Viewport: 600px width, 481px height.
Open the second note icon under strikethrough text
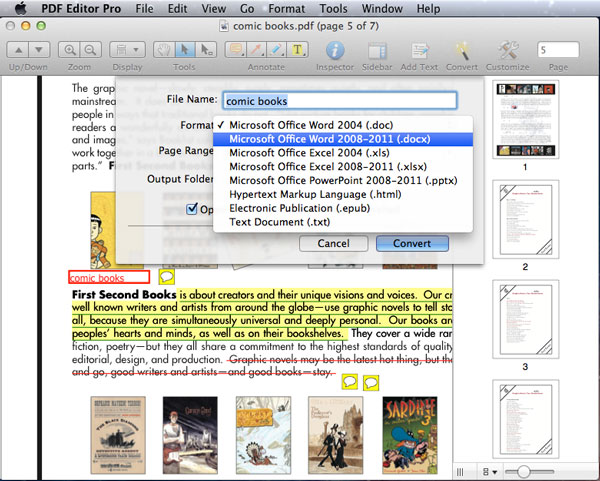pyautogui.click(x=371, y=383)
